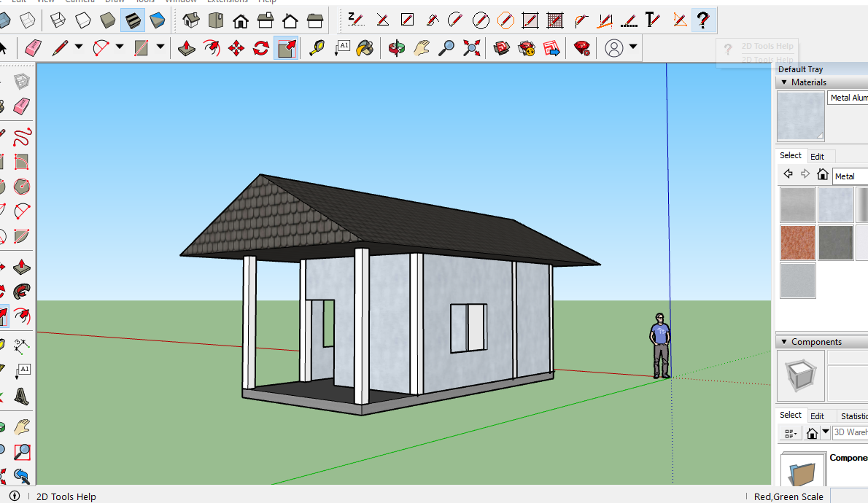This screenshot has width=868, height=503.
Task: Send model to LayOut
Action: coord(552,48)
